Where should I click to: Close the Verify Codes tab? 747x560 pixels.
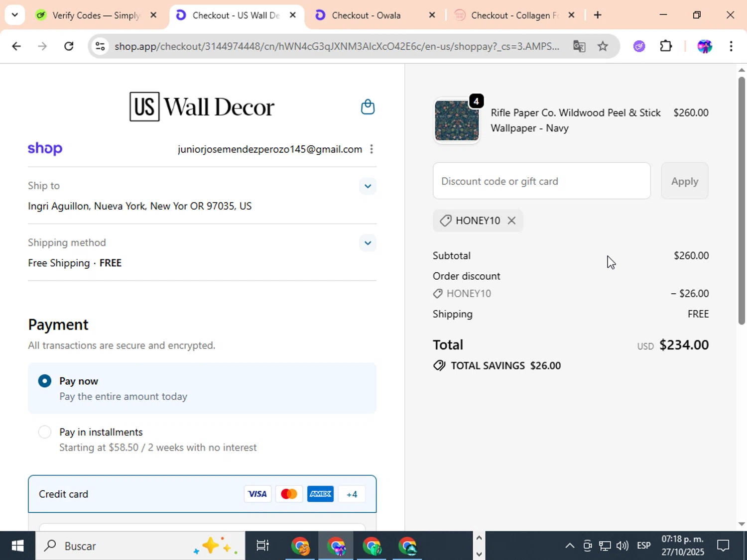pos(153,15)
